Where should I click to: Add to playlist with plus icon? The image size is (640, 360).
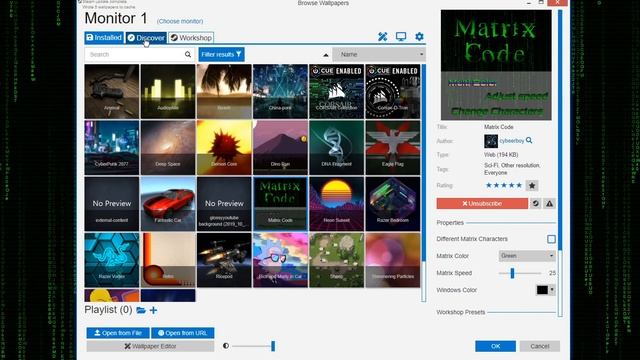[x=153, y=310]
